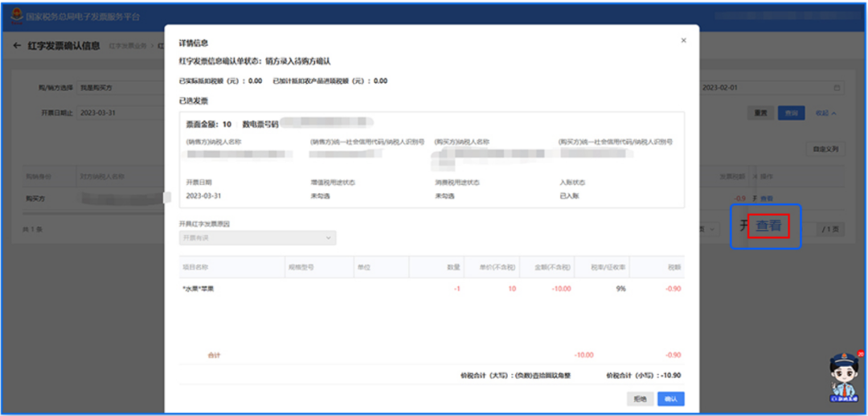Click the 共 1 条 record count

coord(31,229)
